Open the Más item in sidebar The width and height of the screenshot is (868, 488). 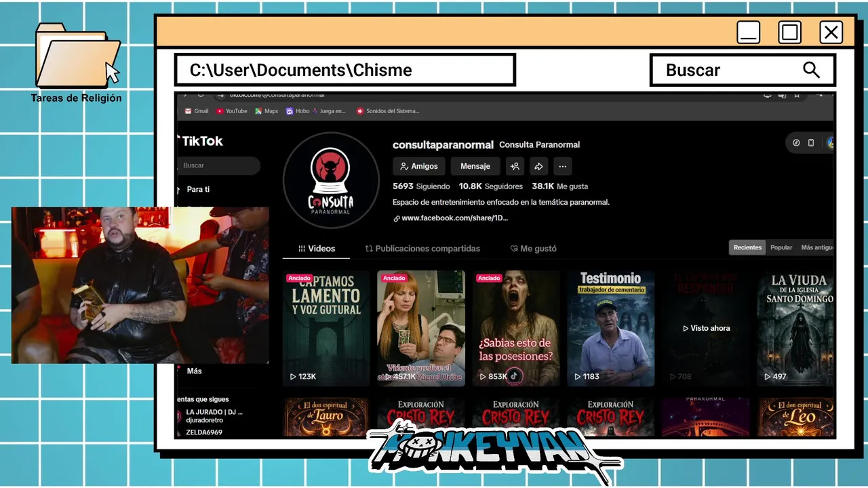click(194, 371)
